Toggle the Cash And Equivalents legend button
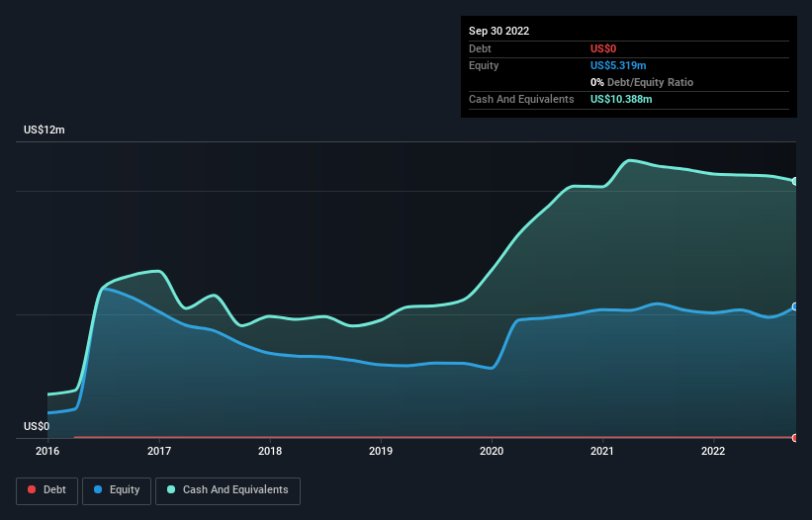Viewport: 812px width, 520px height. [x=227, y=490]
